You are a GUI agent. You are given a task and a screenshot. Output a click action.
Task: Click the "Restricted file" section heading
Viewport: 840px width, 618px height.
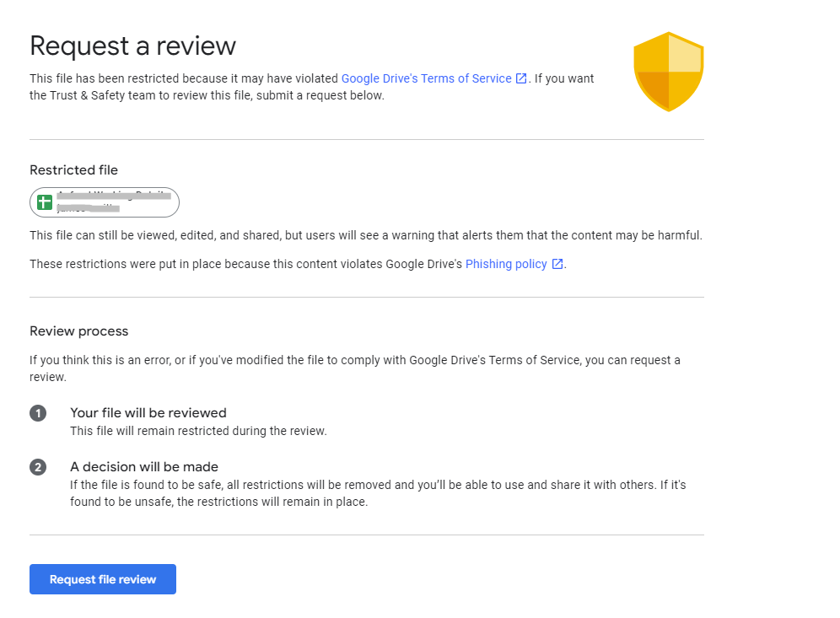tap(73, 170)
